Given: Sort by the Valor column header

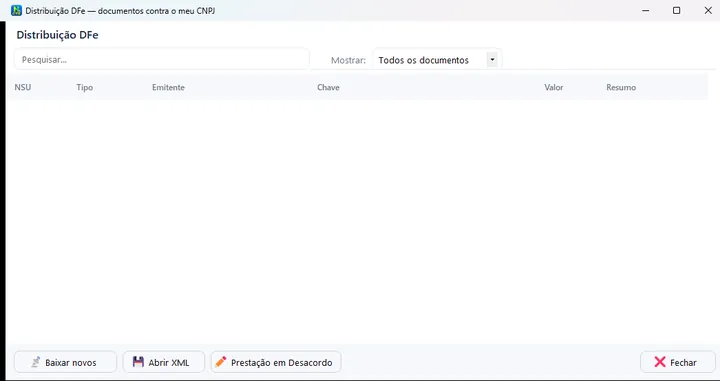Looking at the screenshot, I should pyautogui.click(x=553, y=87).
